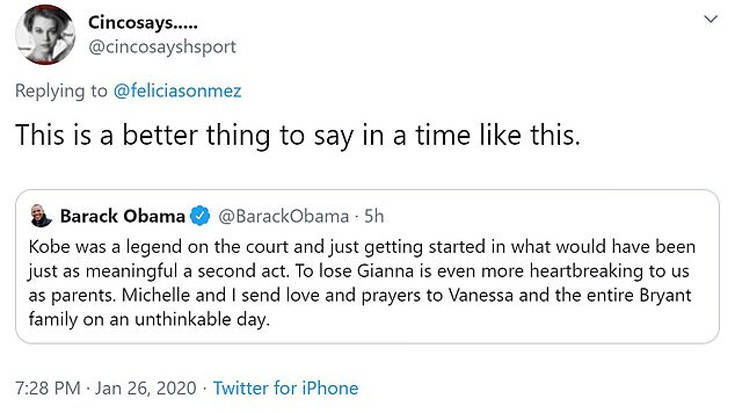The height and width of the screenshot is (413, 735).
Task: Open the Twitter for iPhone link
Action: coord(285,387)
